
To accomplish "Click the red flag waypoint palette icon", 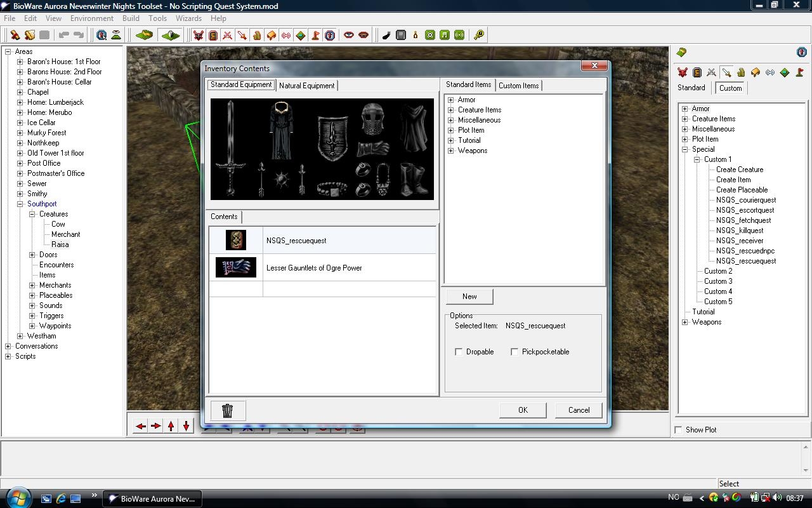I will point(799,73).
